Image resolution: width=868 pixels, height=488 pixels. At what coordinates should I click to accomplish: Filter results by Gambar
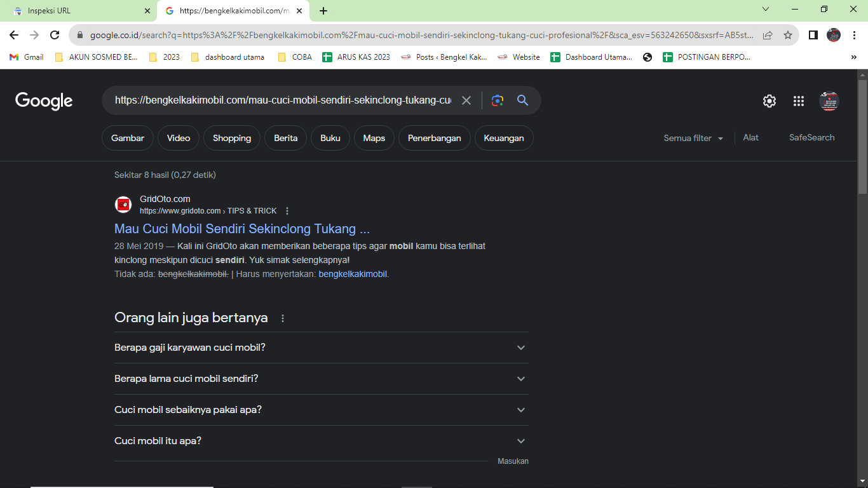click(128, 138)
